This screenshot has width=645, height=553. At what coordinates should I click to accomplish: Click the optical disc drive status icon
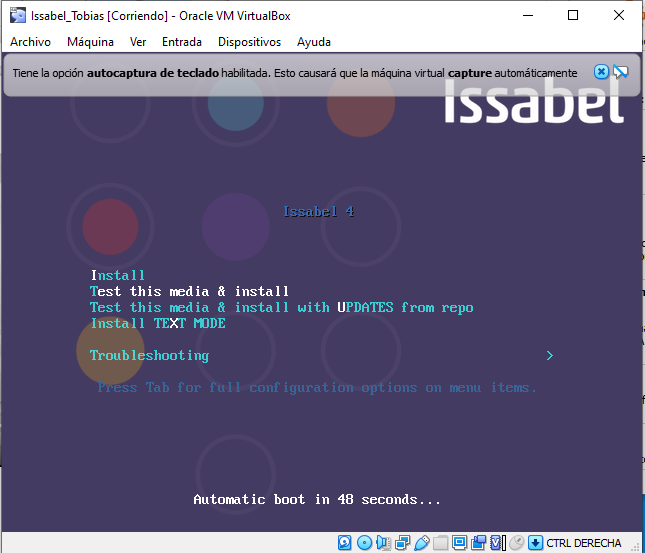pos(364,543)
